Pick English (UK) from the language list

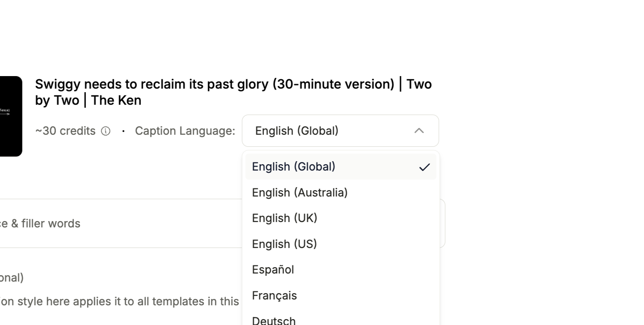click(341, 218)
